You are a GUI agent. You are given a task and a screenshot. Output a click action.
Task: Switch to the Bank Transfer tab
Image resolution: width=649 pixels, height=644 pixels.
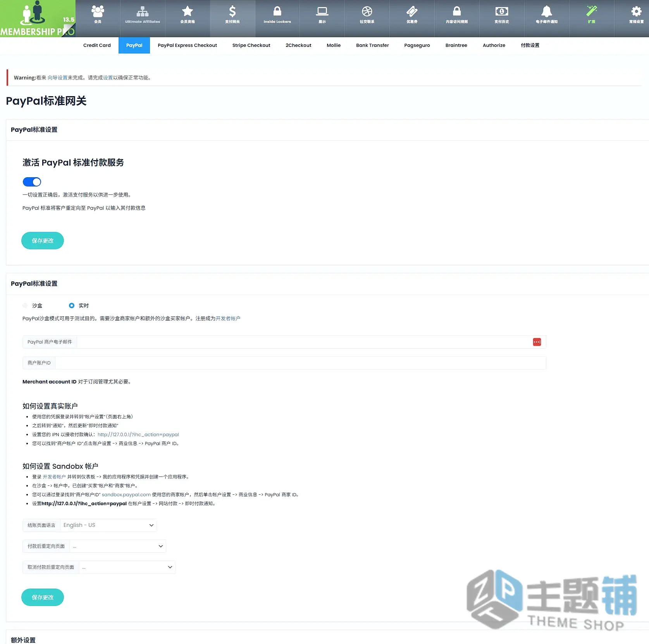tap(372, 45)
